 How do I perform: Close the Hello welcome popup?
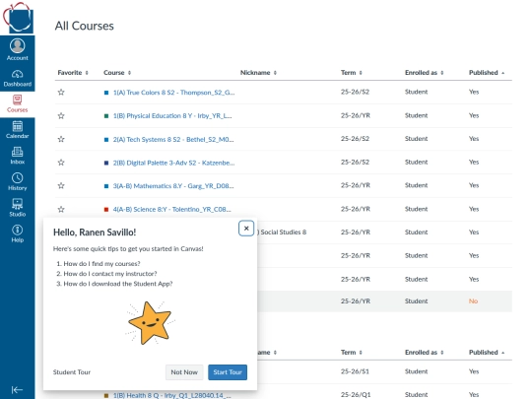pyautogui.click(x=246, y=229)
